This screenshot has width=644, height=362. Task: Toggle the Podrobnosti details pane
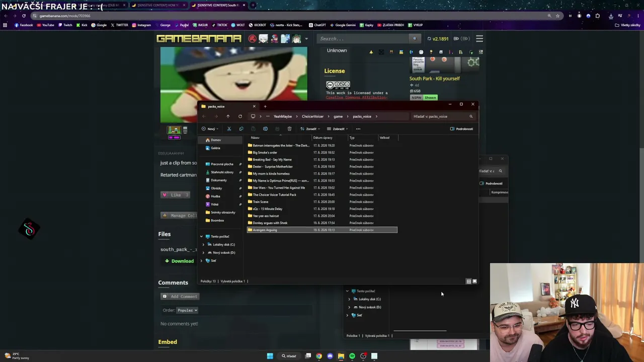coord(462,129)
